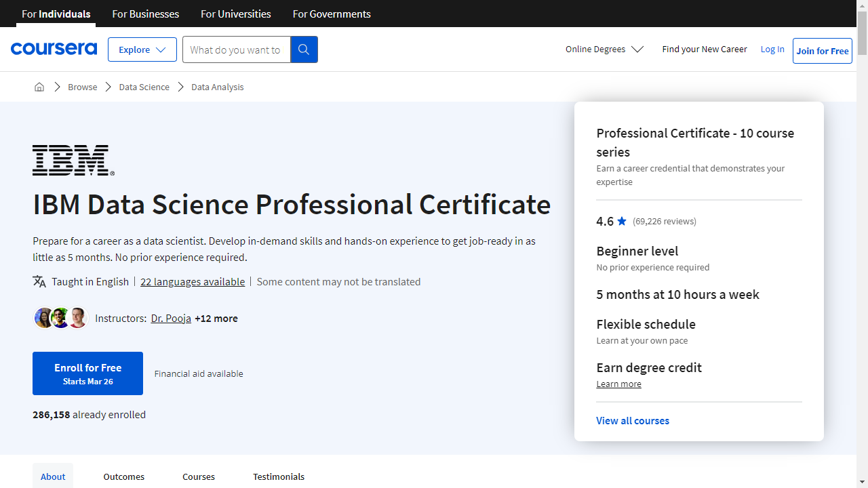This screenshot has width=868, height=488.
Task: Click the (69,226 reviews) text
Action: (665, 221)
